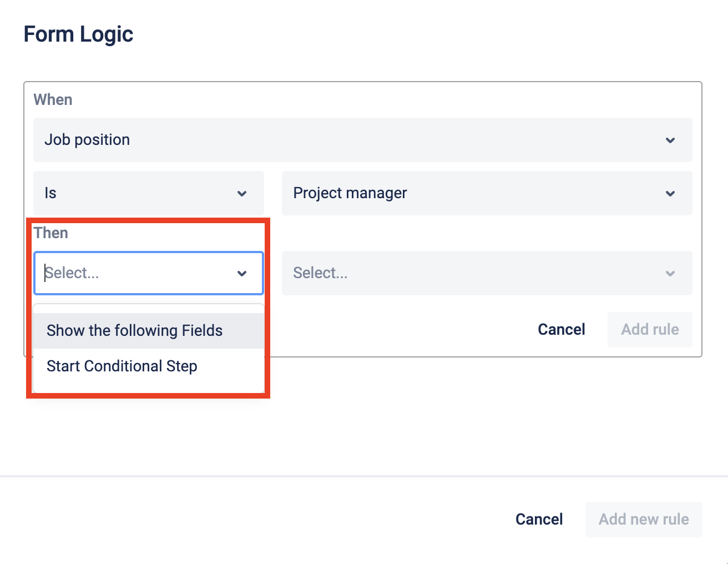Click the Add rule button

650,330
